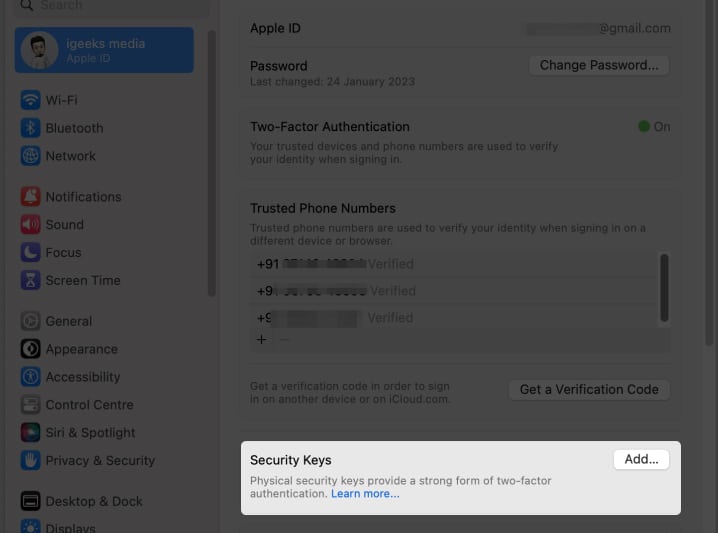718x533 pixels.
Task: Open Siri & Spotlight icon
Action: [x=30, y=433]
